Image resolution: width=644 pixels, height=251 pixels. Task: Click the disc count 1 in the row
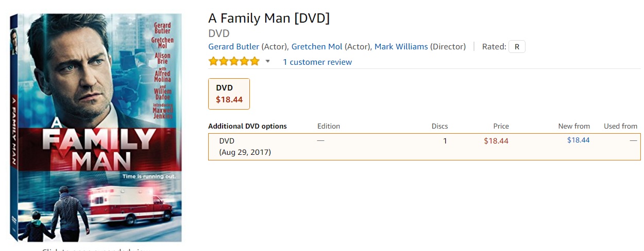coord(445,141)
